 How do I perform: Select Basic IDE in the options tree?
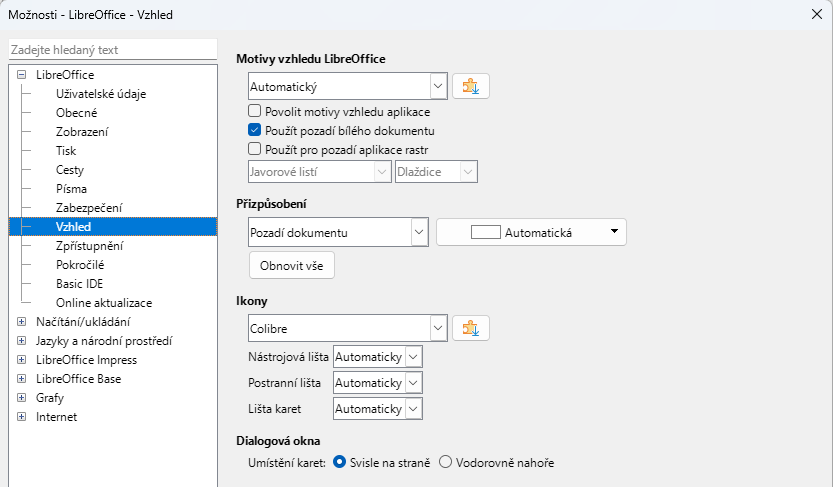79,284
